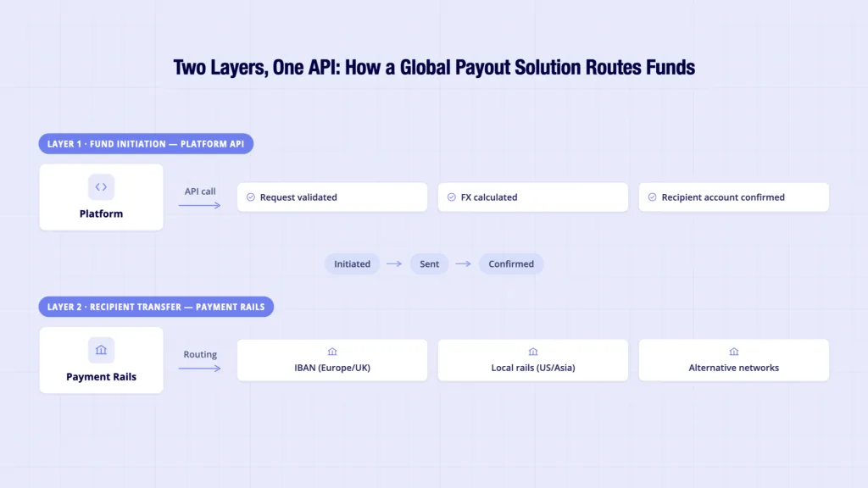This screenshot has height=488, width=868.
Task: Click the arrow between Sent and Confirmed
Action: point(463,264)
